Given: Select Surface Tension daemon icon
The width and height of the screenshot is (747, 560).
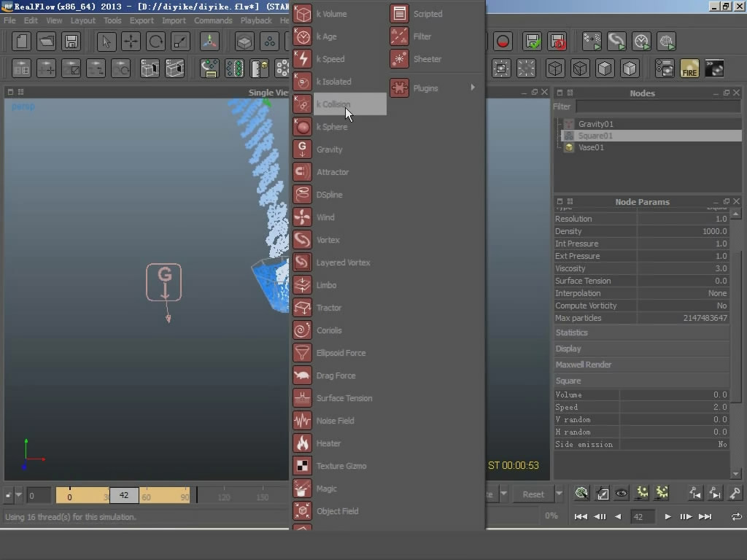Looking at the screenshot, I should point(302,398).
